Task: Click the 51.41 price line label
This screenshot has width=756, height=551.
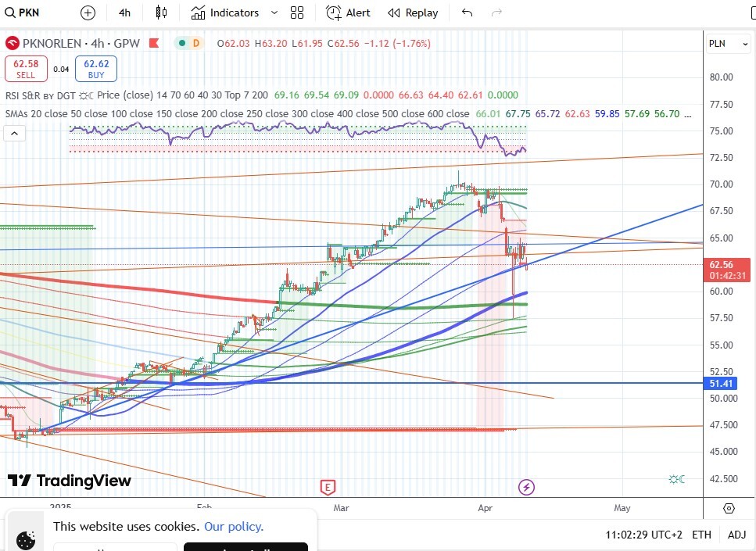Action: [721, 384]
